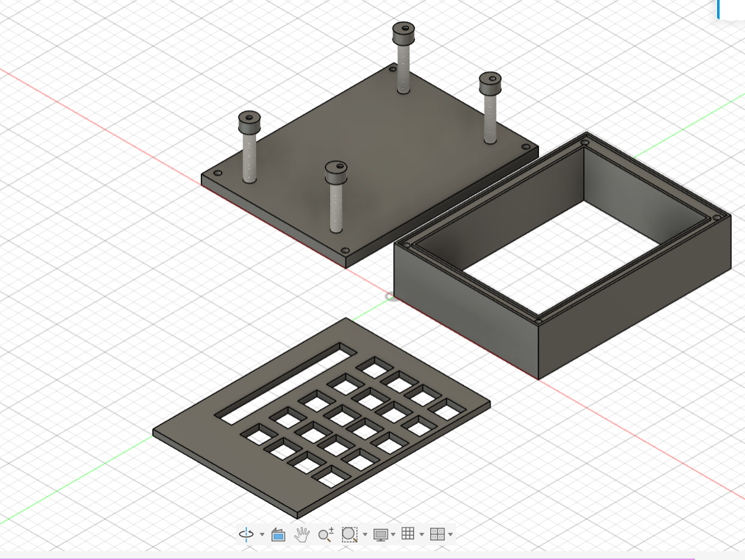
Task: Expand the Grid and Snaps dropdown arrow
Action: coord(421,535)
